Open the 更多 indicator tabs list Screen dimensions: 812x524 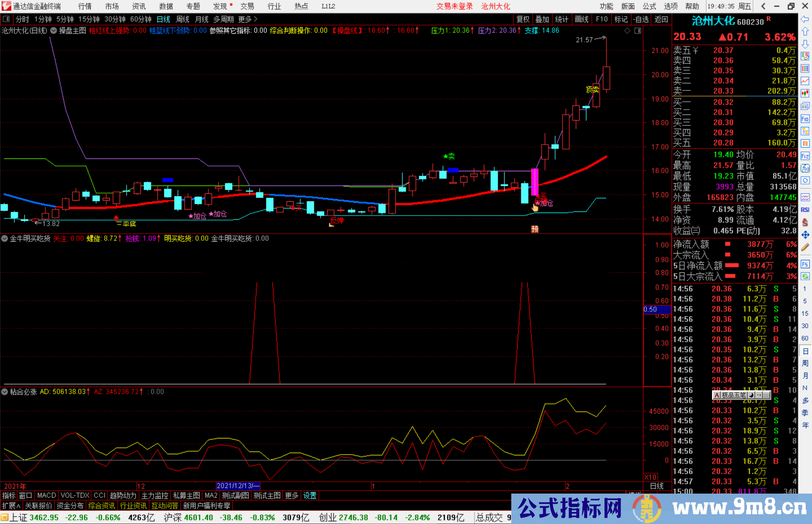tap(292, 495)
